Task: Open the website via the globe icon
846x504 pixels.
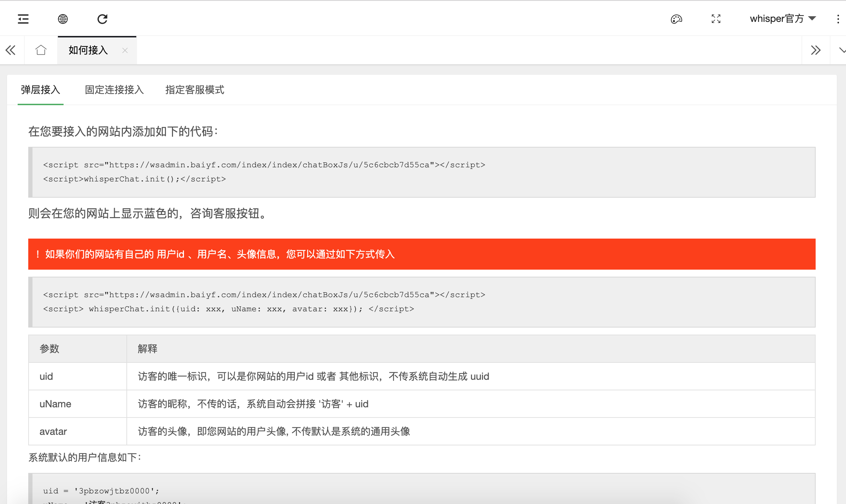Action: pyautogui.click(x=63, y=19)
